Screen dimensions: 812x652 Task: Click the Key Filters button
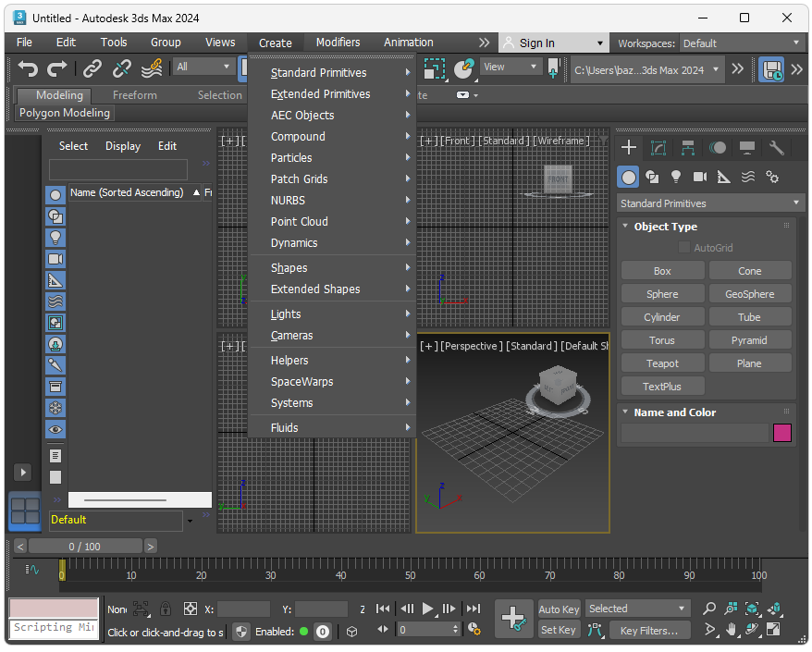click(649, 630)
